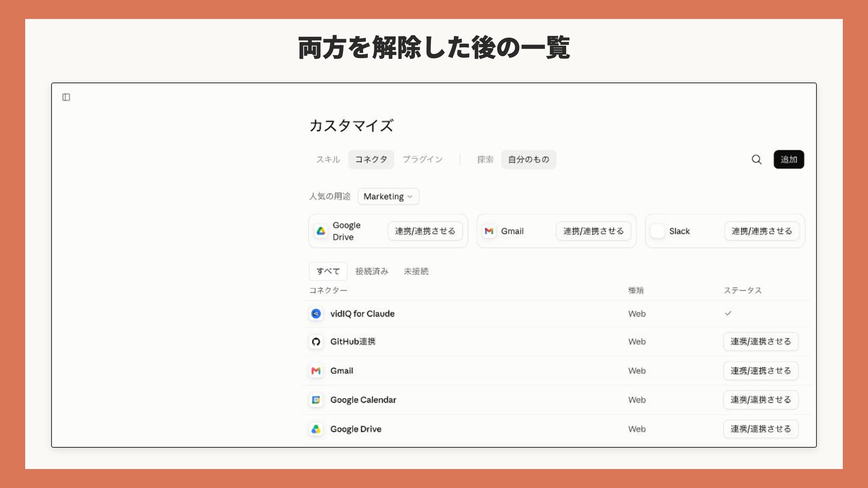Switch to the スキル tab
The height and width of the screenshot is (488, 868).
[x=328, y=160]
